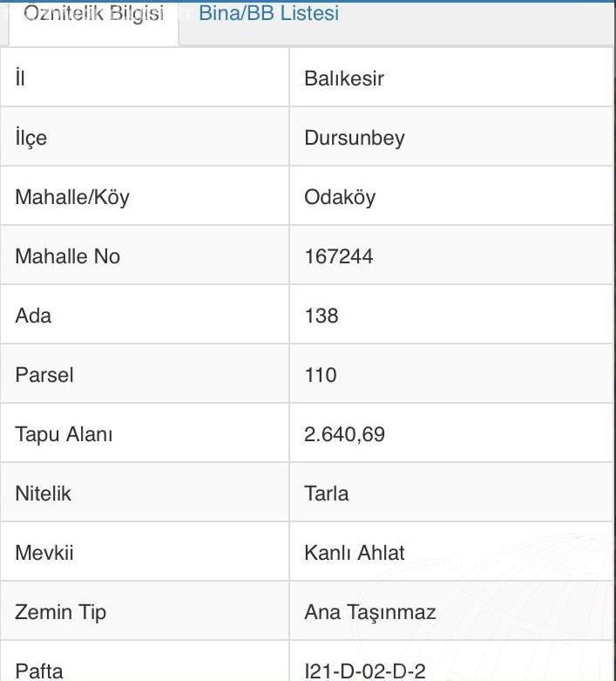Click the Zemin Tip label
This screenshot has height=681, width=616.
click(60, 612)
